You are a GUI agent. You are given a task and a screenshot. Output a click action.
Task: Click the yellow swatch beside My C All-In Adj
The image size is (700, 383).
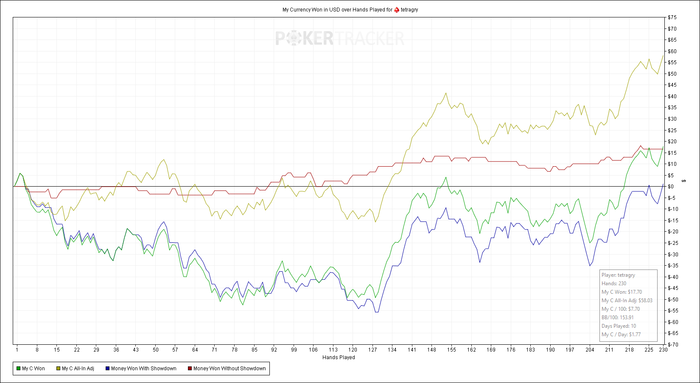(x=58, y=369)
